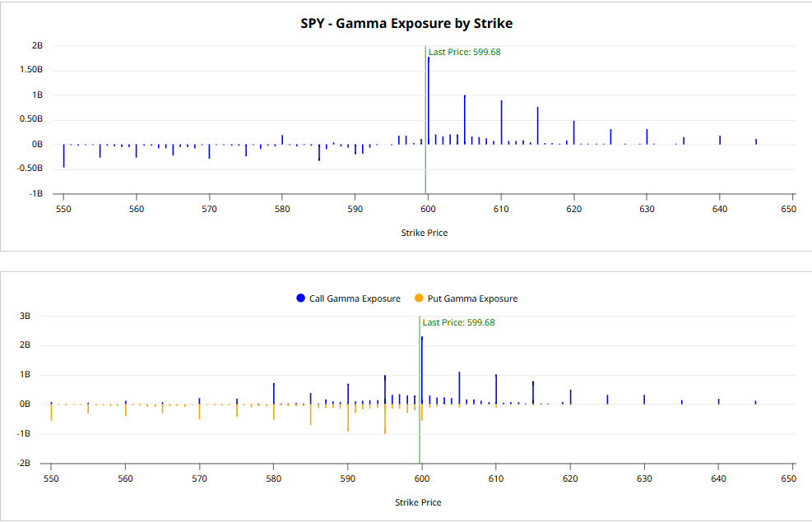Click the 610 strike bar in top chart
The image size is (812, 522).
tap(501, 122)
